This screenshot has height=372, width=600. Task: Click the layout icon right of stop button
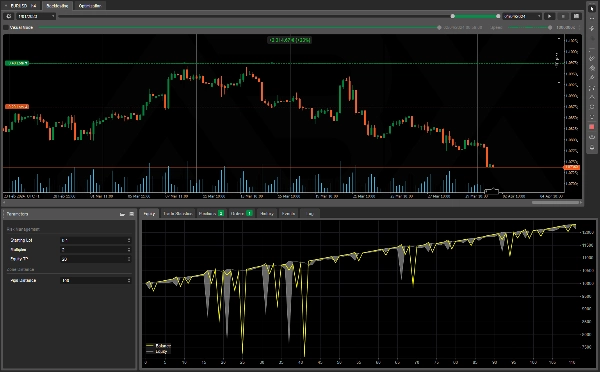576,16
